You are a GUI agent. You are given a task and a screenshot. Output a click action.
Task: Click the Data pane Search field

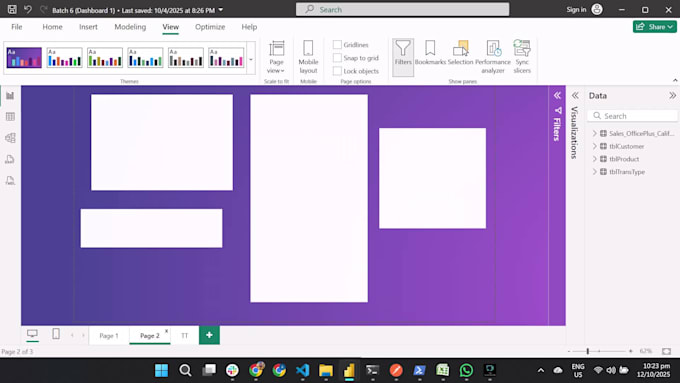point(632,116)
